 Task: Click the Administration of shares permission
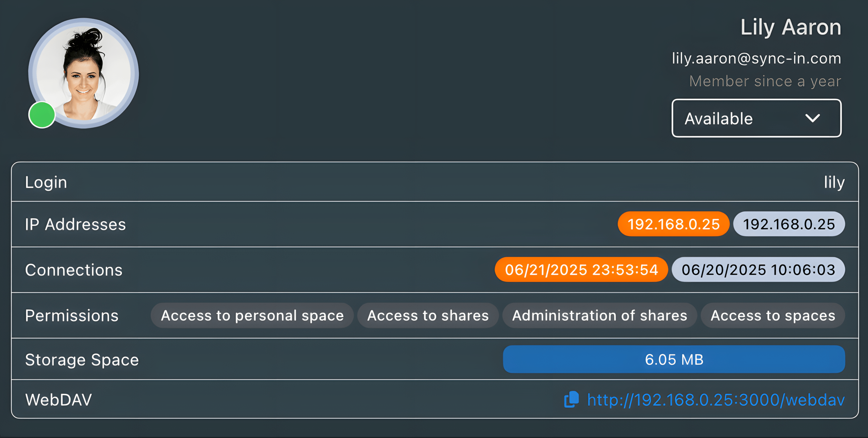coord(600,315)
